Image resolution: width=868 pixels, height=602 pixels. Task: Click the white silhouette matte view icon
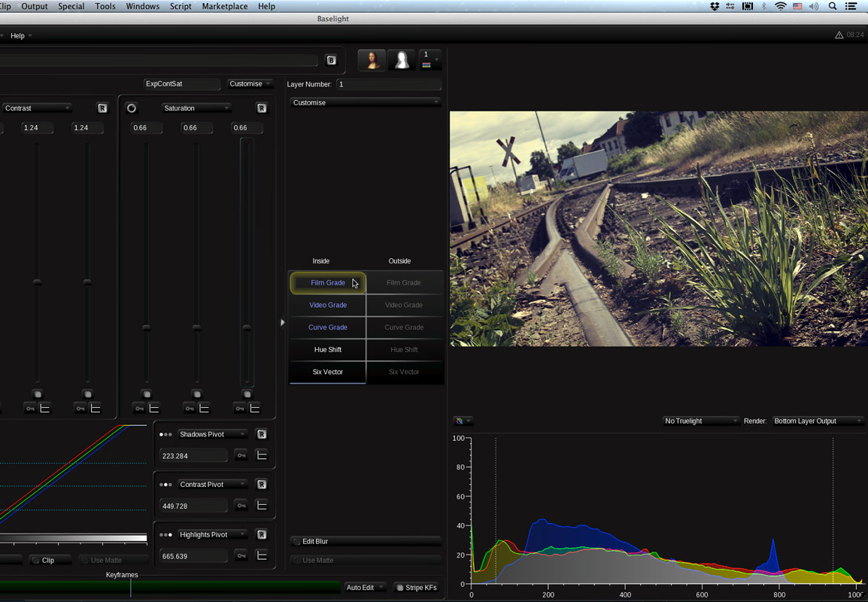tap(402, 60)
